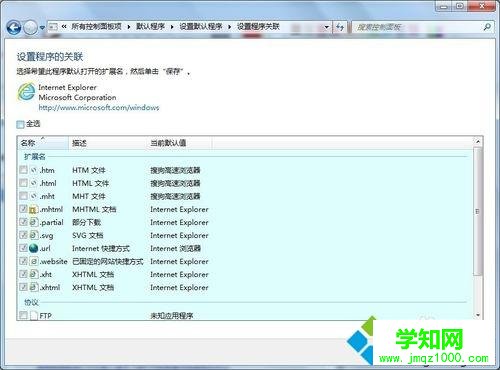The image size is (500, 370).
Task: Sort by the 名称 column header
Action: point(43,143)
